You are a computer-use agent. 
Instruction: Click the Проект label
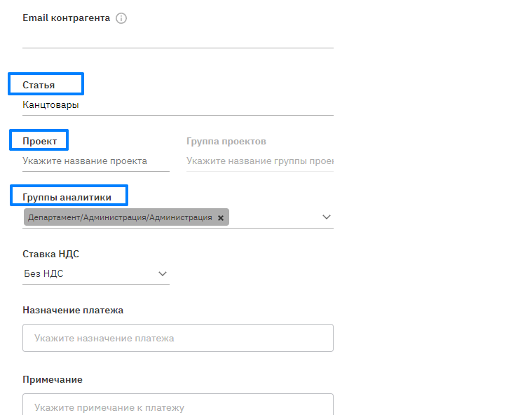pos(39,141)
